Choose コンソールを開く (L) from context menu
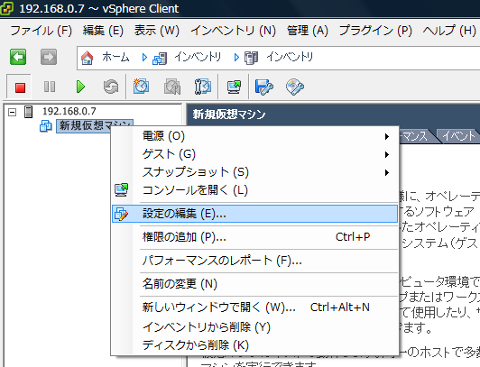Viewport: 480px width, 367px height. tap(255, 190)
